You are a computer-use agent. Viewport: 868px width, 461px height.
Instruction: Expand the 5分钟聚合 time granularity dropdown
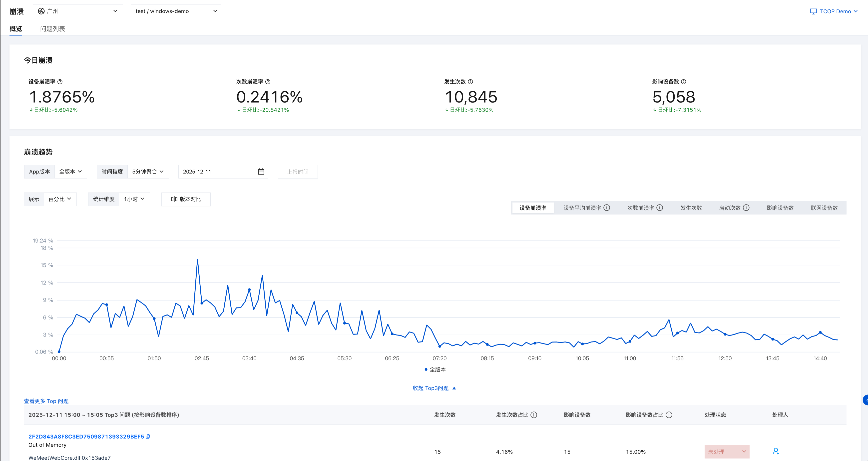(x=148, y=172)
